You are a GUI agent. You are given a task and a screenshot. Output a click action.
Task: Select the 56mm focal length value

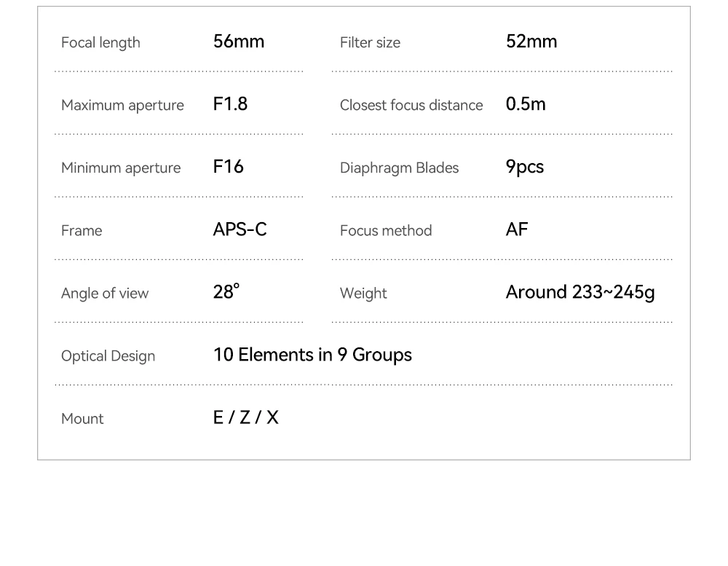coord(239,42)
